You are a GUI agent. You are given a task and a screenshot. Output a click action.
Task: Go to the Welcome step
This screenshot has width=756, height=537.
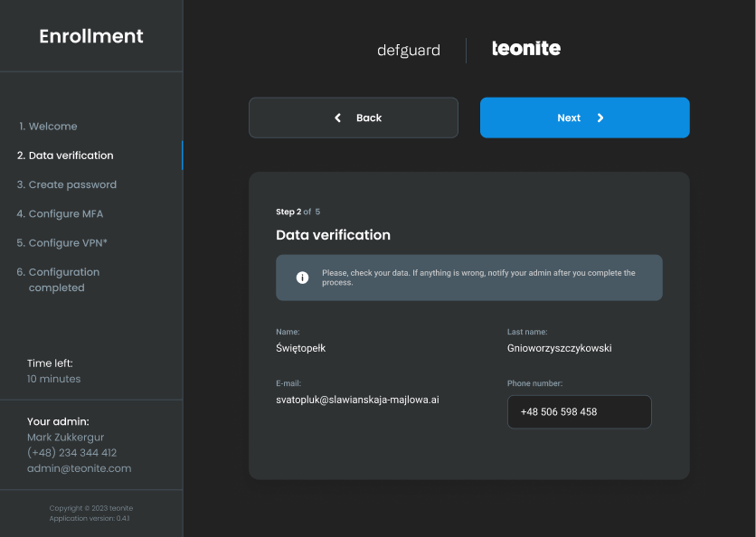52,127
